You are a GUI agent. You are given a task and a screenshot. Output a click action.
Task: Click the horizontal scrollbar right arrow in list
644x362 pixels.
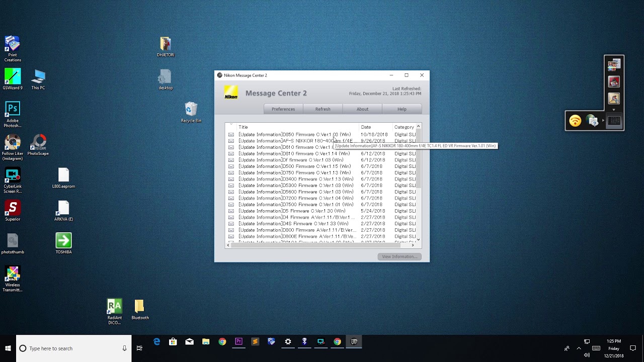click(x=413, y=245)
